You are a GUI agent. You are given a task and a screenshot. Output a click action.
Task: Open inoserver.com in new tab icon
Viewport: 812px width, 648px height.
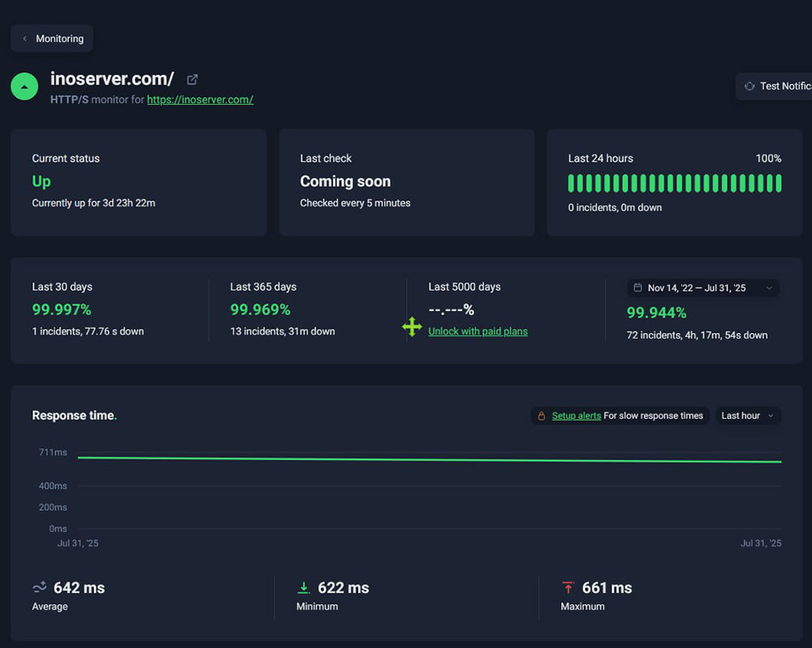[192, 80]
